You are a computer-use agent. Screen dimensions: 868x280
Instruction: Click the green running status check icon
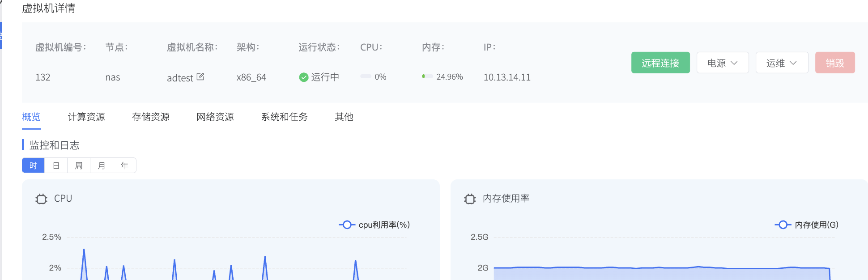click(x=304, y=77)
